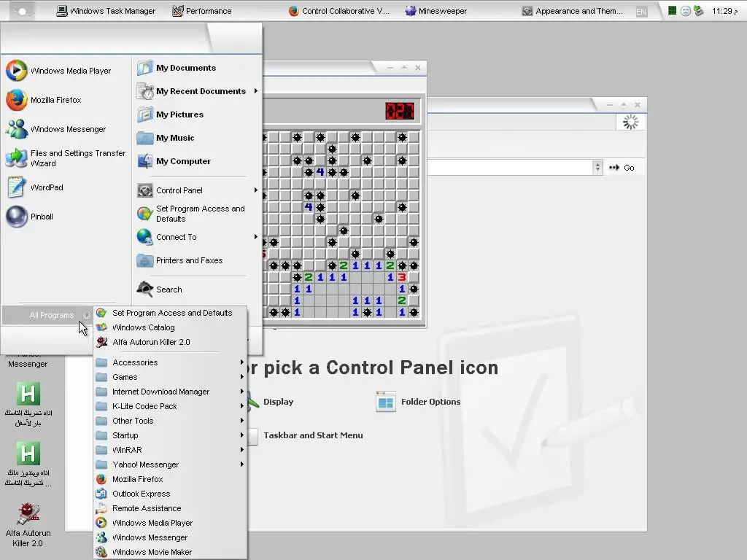747x560 pixels.
Task: Launch Windows Movie Maker
Action: (x=144, y=552)
